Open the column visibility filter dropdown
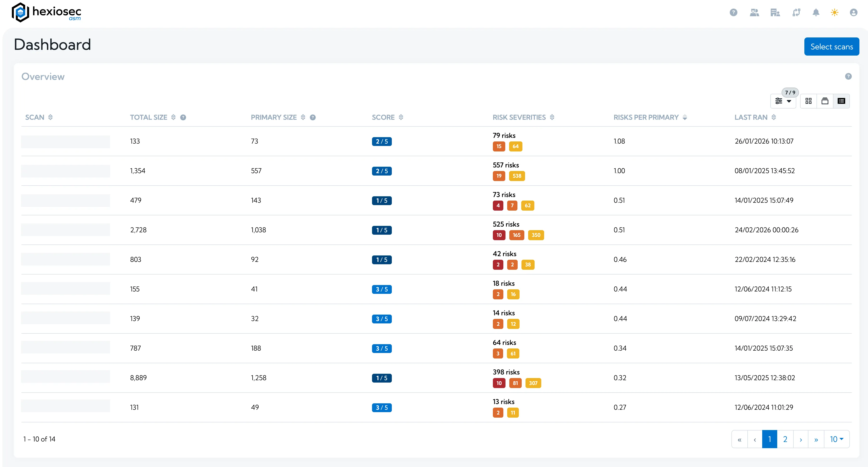The image size is (868, 467). 783,101
